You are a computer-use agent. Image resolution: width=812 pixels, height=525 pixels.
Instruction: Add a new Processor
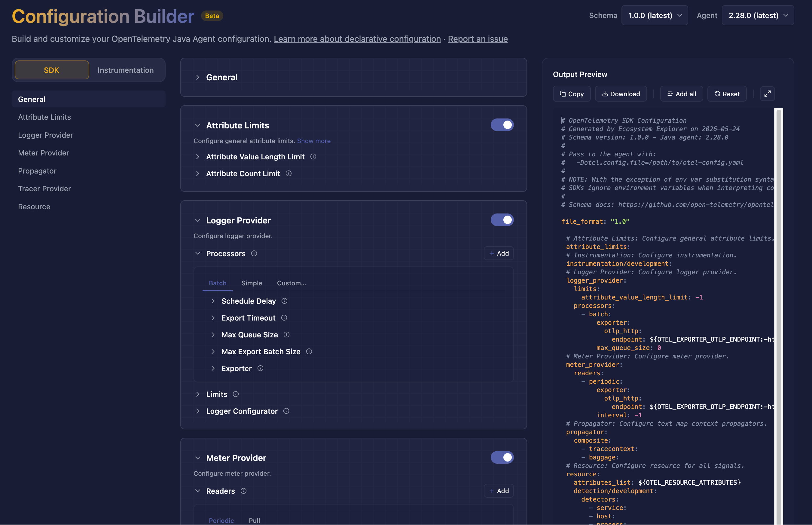pyautogui.click(x=499, y=253)
